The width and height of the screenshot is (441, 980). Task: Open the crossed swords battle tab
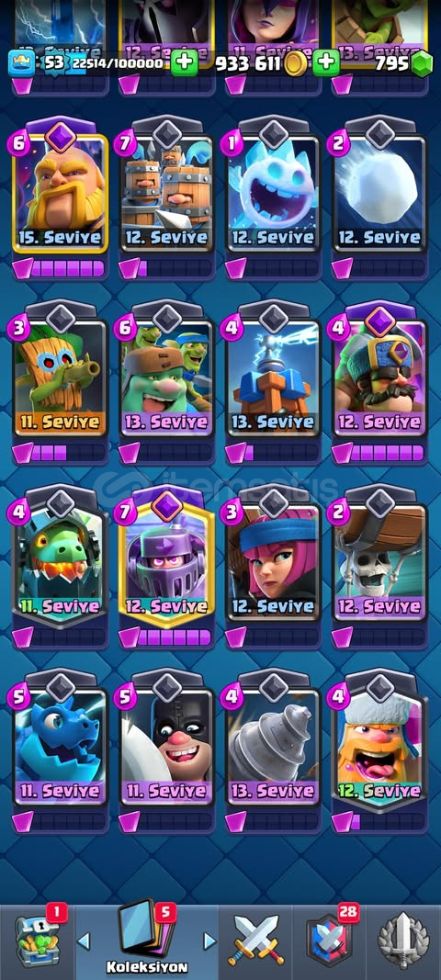pyautogui.click(x=255, y=941)
